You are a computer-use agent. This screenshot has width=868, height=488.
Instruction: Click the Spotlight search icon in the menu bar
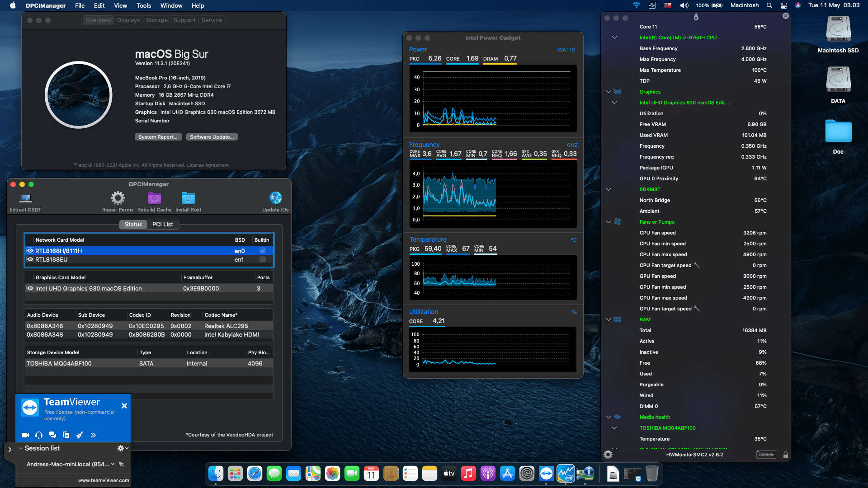tap(769, 5)
